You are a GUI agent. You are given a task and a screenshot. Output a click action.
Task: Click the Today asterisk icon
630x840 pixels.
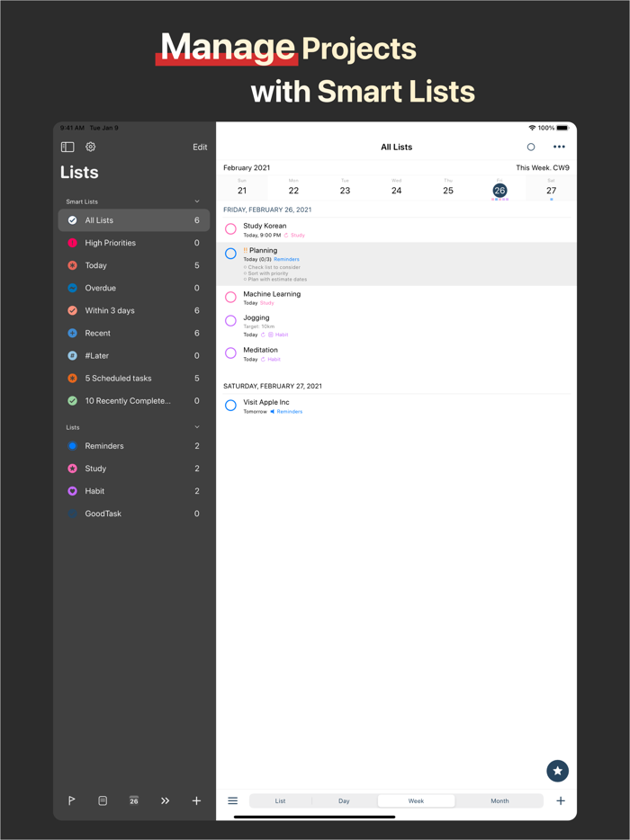coord(72,265)
